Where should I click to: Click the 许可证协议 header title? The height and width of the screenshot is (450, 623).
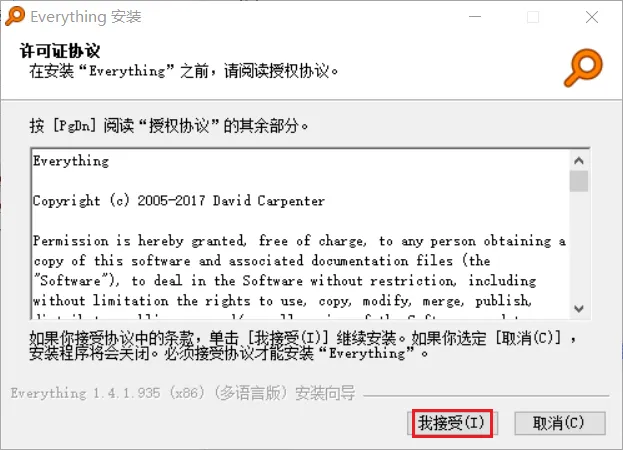click(60, 51)
